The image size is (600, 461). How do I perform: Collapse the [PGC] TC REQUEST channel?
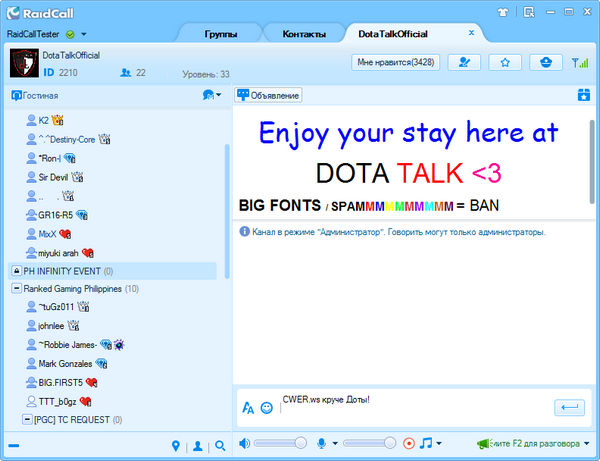(27, 420)
